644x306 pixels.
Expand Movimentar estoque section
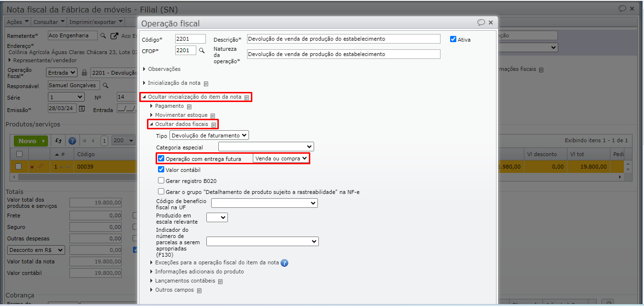(178, 115)
